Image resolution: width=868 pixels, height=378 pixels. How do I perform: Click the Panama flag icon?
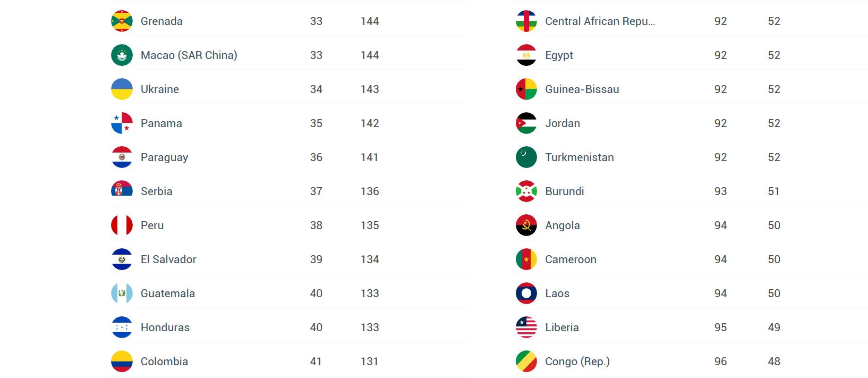(122, 123)
